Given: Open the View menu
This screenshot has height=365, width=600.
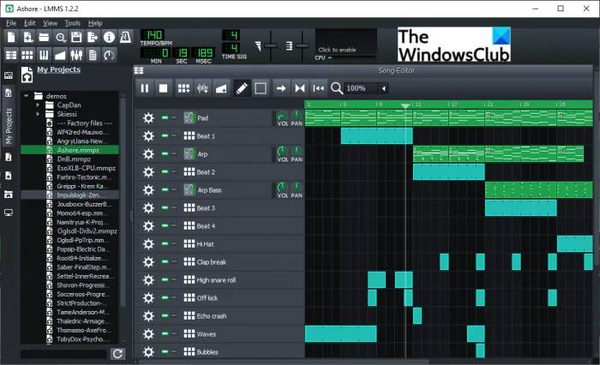Looking at the screenshot, I should tap(50, 23).
